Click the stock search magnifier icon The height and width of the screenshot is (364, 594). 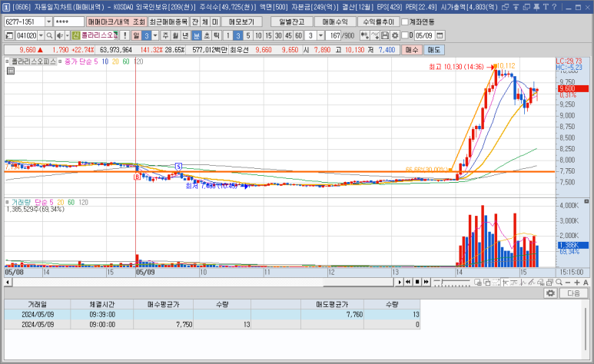coord(49,35)
